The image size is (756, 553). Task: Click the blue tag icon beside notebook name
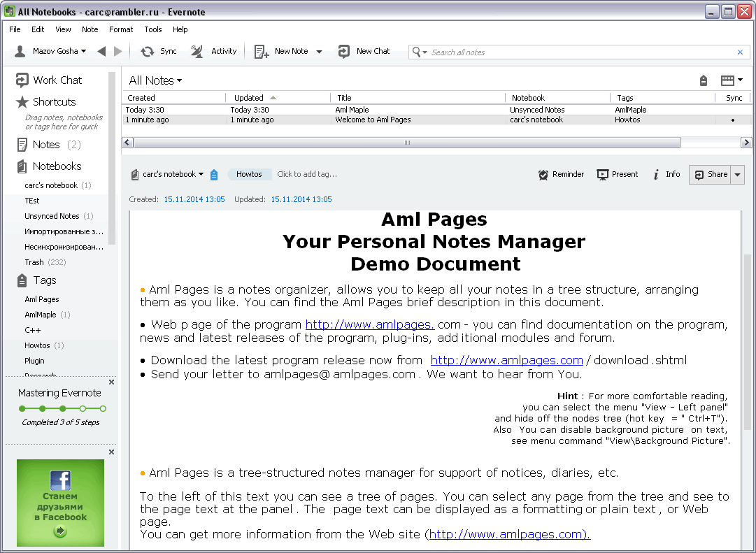tap(214, 175)
